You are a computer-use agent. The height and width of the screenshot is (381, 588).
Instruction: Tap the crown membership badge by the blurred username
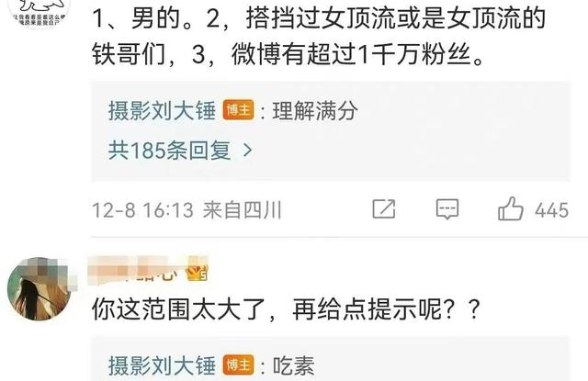[198, 273]
